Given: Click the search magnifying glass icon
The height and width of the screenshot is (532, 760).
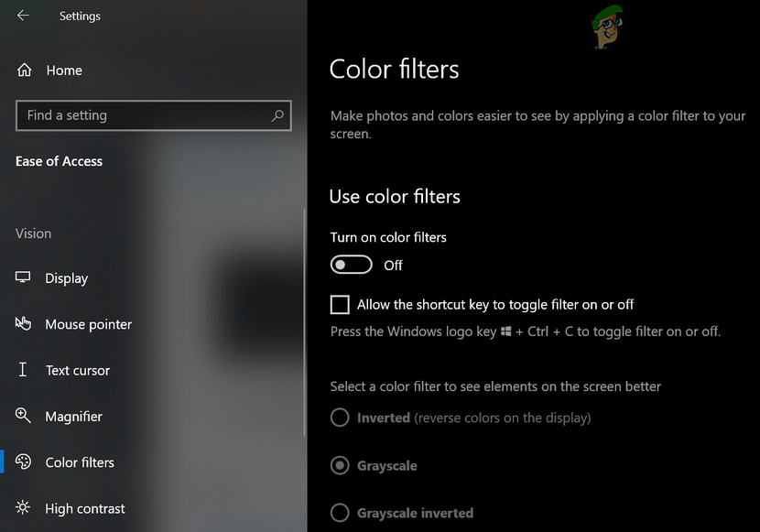Looking at the screenshot, I should pyautogui.click(x=277, y=115).
